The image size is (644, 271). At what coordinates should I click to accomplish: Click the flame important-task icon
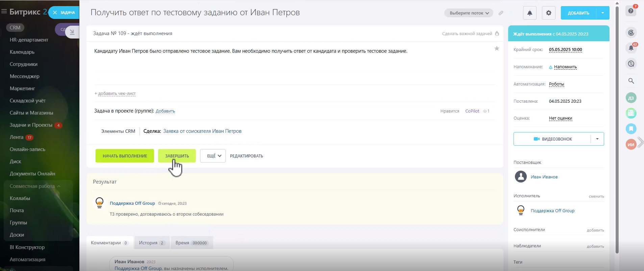click(497, 33)
